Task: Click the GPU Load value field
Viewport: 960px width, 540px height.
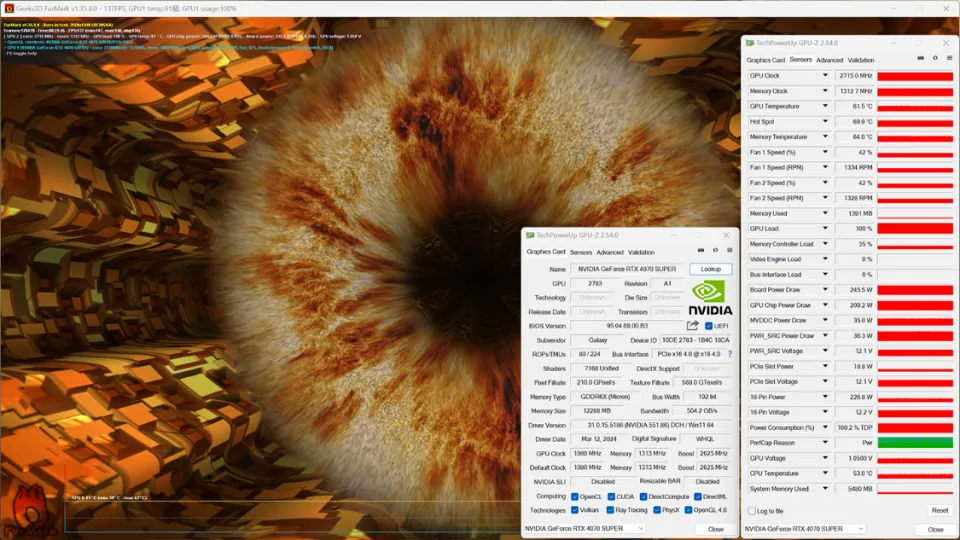Action: click(x=855, y=229)
